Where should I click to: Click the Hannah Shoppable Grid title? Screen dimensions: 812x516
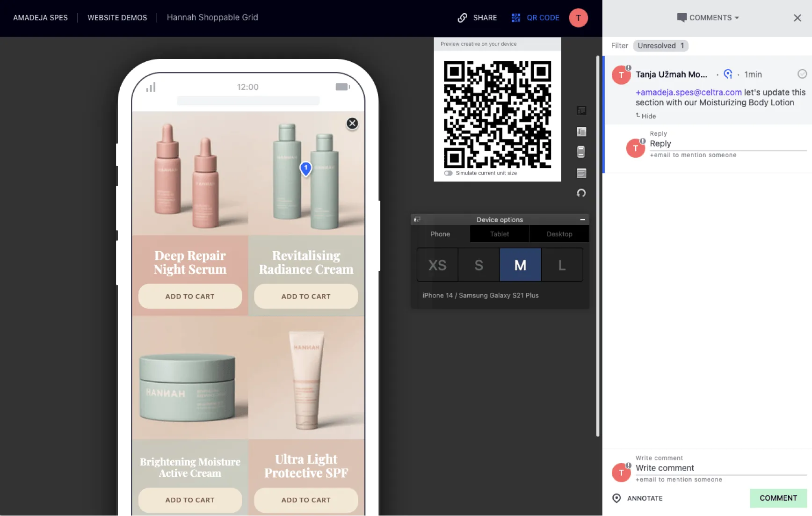pos(212,17)
